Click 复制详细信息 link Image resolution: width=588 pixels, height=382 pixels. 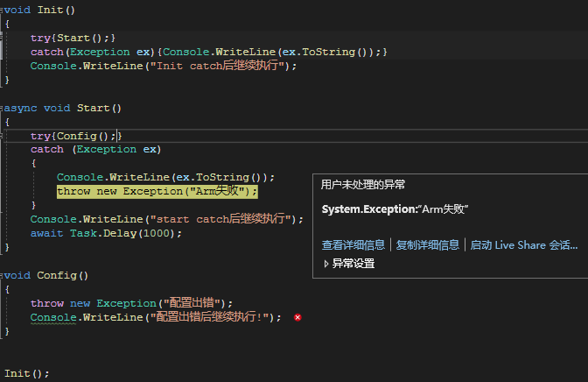[x=428, y=245]
